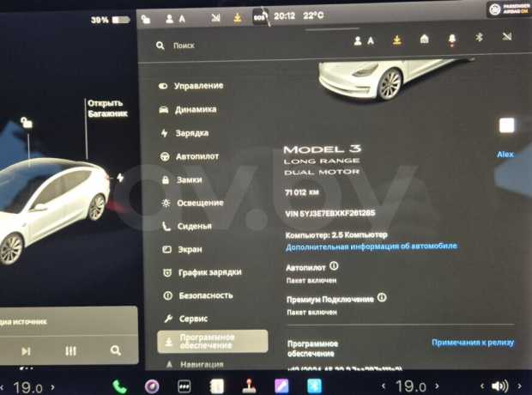Raise passenger temperature with right arrow
The width and height of the screenshot is (532, 395).
pos(437,386)
